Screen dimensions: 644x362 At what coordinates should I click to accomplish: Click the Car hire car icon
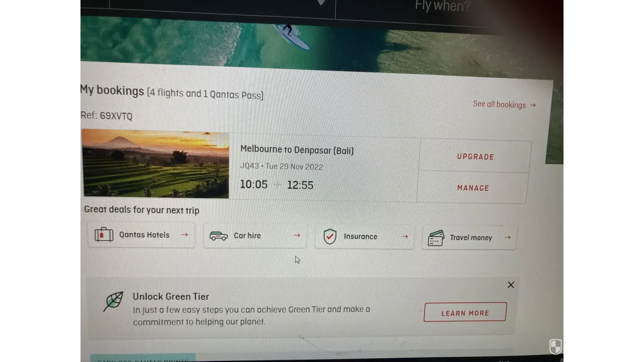point(219,236)
